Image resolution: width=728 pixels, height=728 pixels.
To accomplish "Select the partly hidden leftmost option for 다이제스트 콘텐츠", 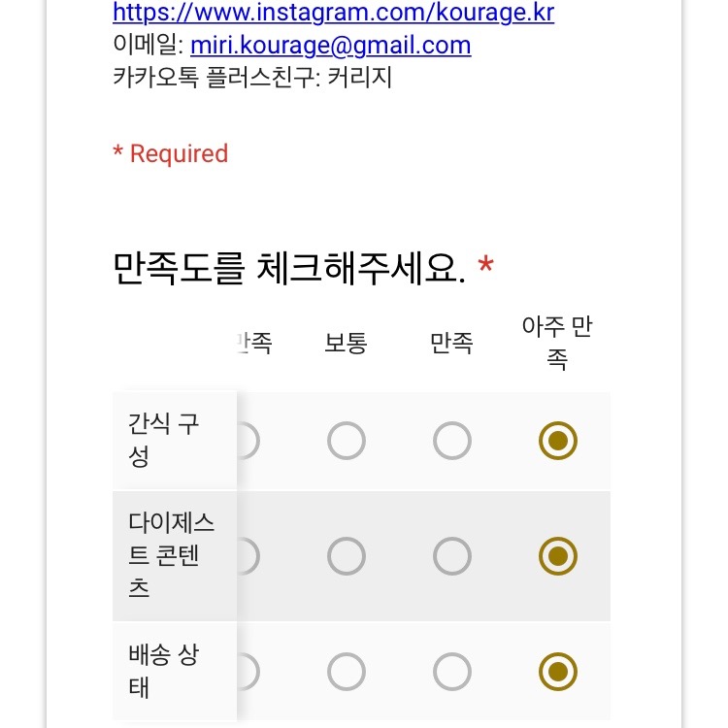I will [248, 556].
